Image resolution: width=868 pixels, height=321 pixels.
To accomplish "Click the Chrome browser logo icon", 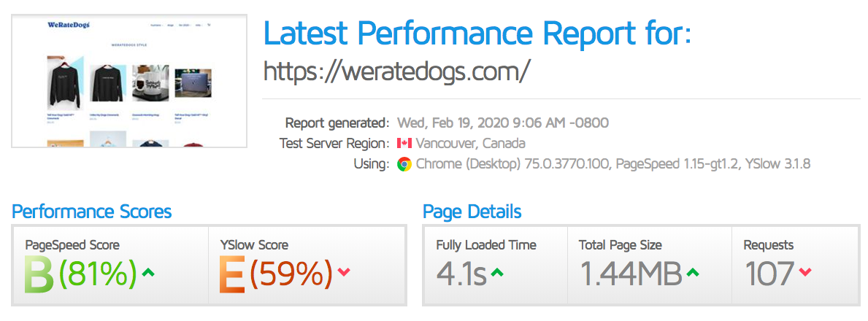I will click(404, 165).
